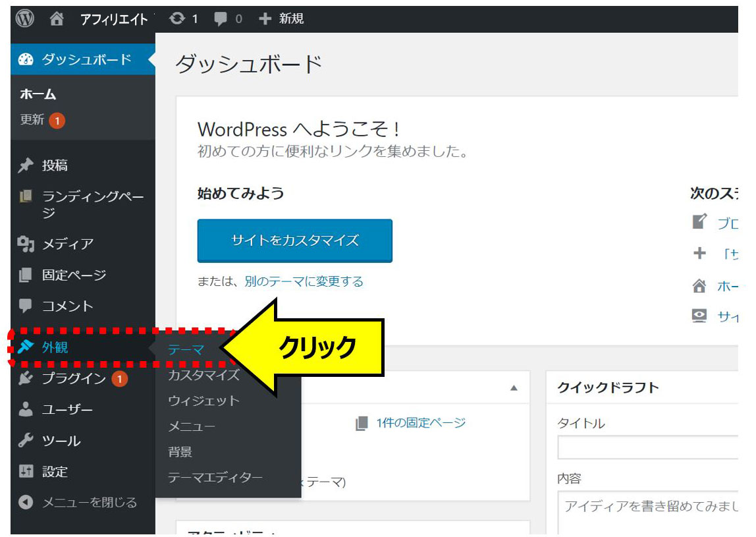Choose 背景 in the 外観 flyout

pyautogui.click(x=180, y=452)
